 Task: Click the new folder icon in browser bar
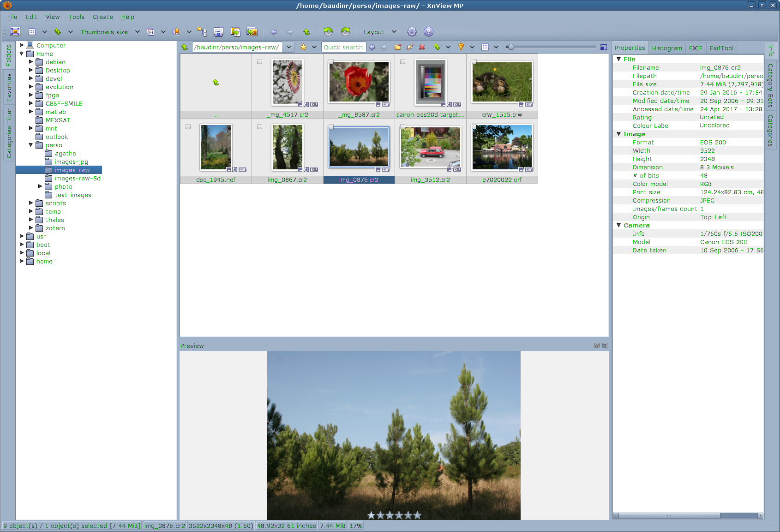click(397, 47)
